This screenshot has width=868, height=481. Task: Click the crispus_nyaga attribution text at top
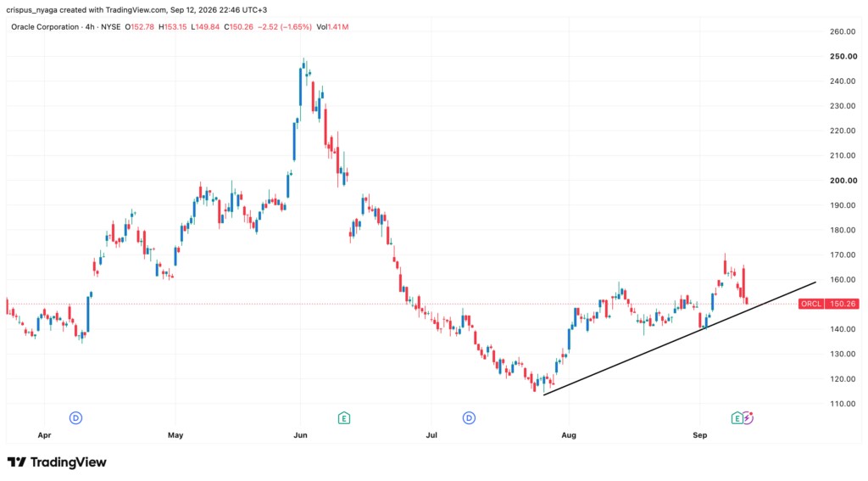point(136,10)
